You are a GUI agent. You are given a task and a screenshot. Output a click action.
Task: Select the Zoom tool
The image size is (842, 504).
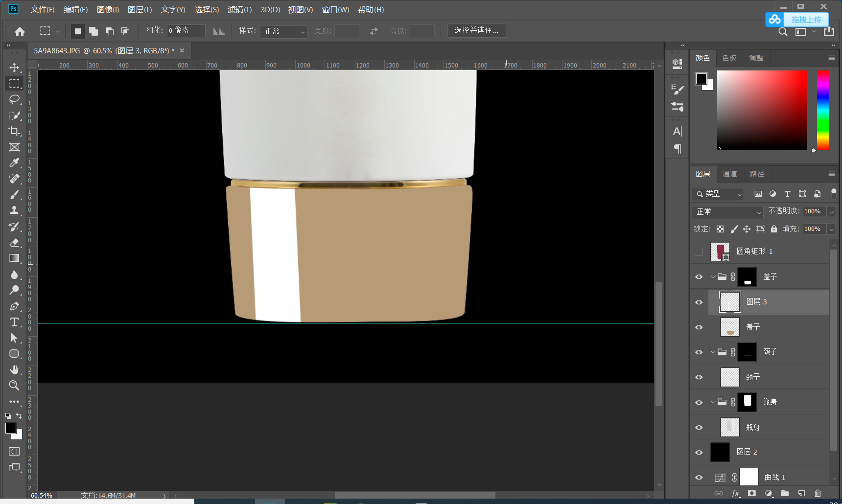click(14, 386)
